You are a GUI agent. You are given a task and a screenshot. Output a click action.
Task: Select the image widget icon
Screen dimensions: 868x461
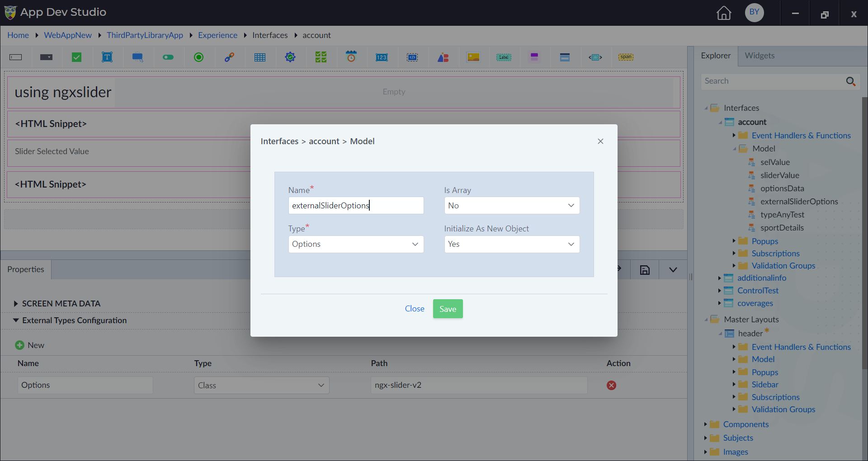click(473, 57)
